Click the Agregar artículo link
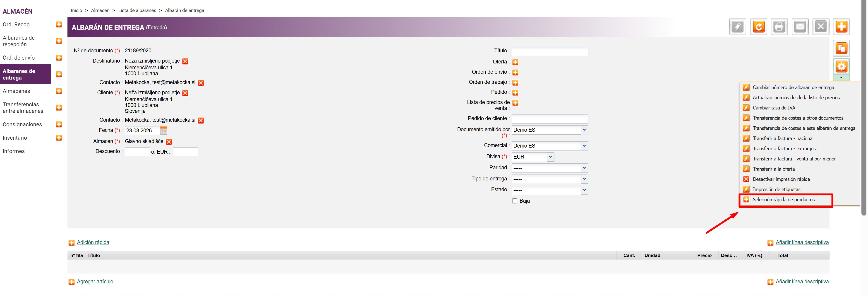The image size is (868, 296). point(95,281)
